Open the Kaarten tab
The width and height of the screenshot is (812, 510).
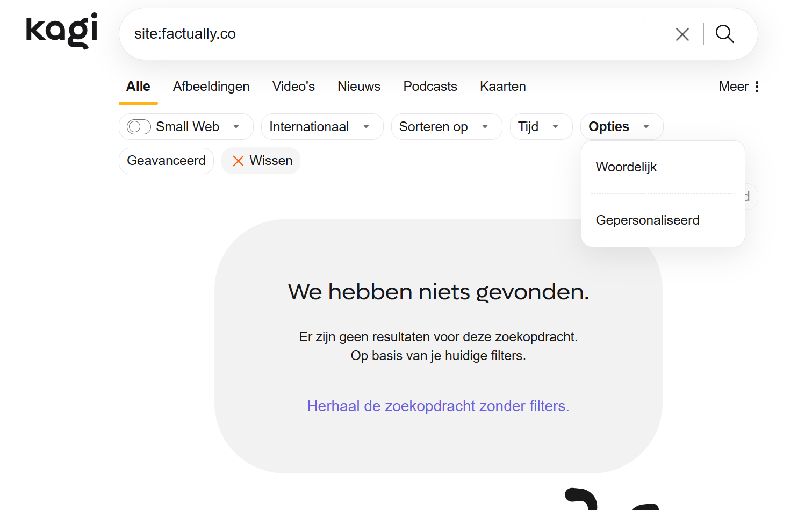point(503,87)
